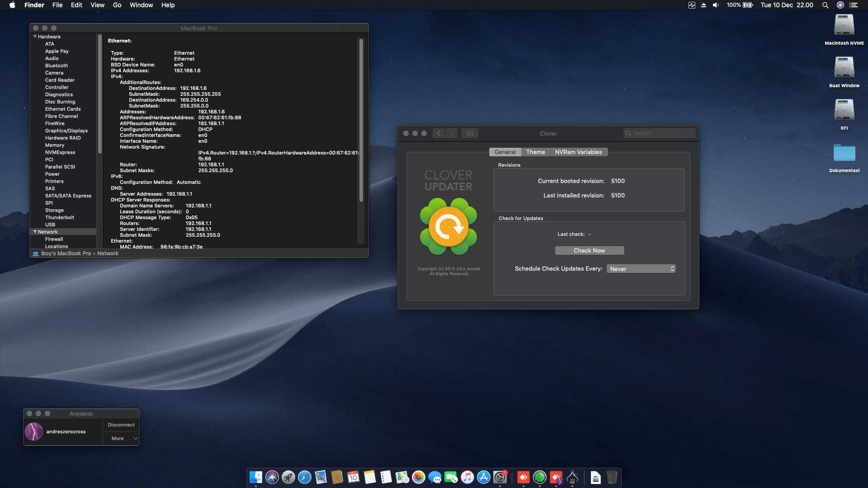Click Disconnect in the Anydesk window

[121, 425]
